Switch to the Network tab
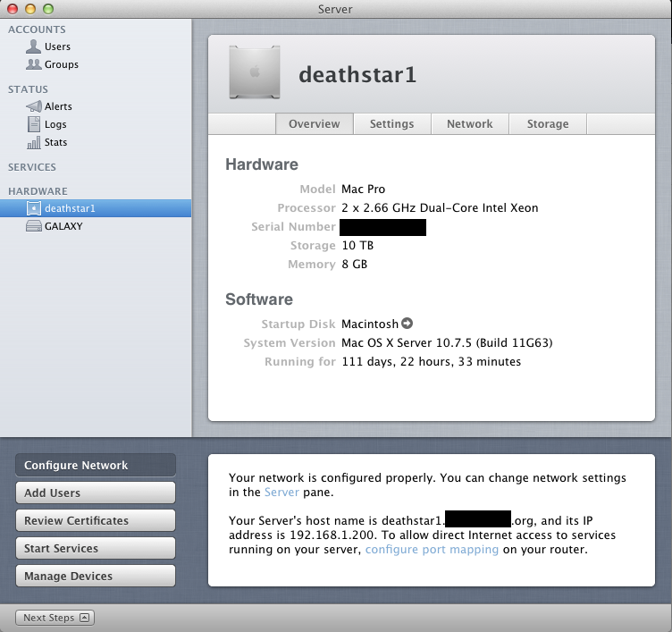This screenshot has width=672, height=632. pyautogui.click(x=470, y=124)
